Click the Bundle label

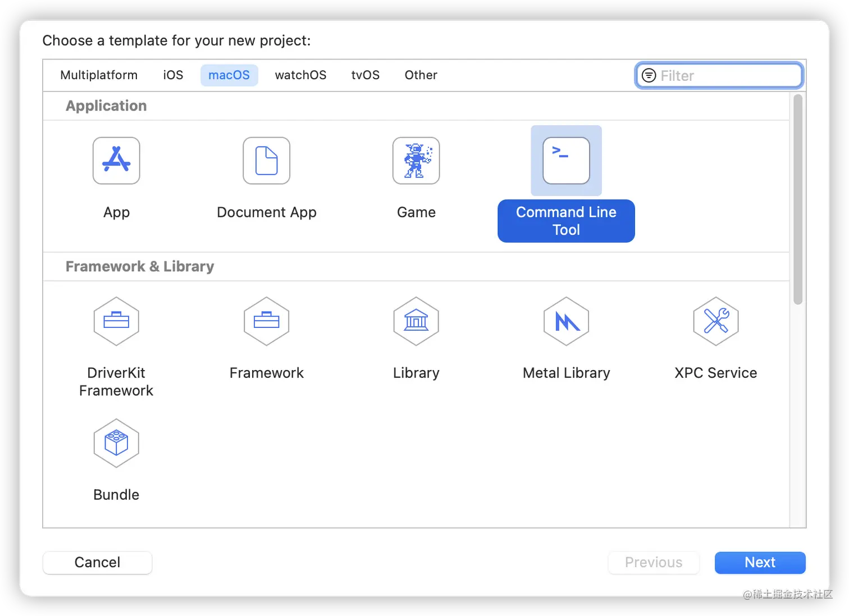tap(116, 495)
